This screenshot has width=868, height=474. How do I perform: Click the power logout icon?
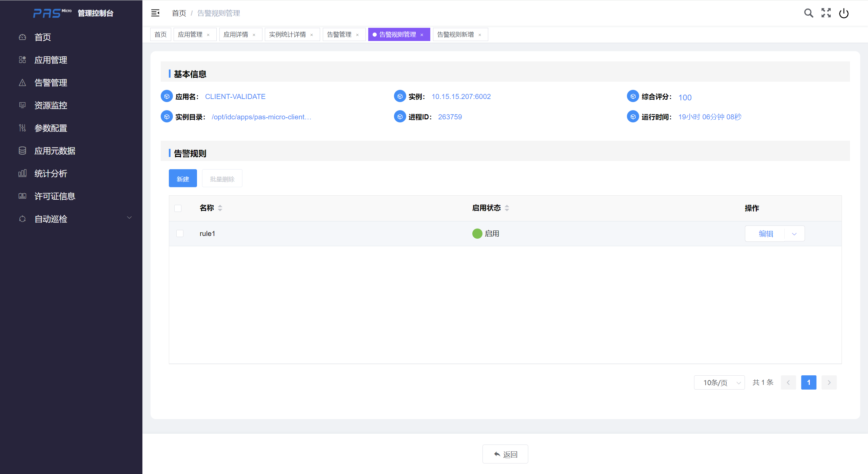[844, 13]
